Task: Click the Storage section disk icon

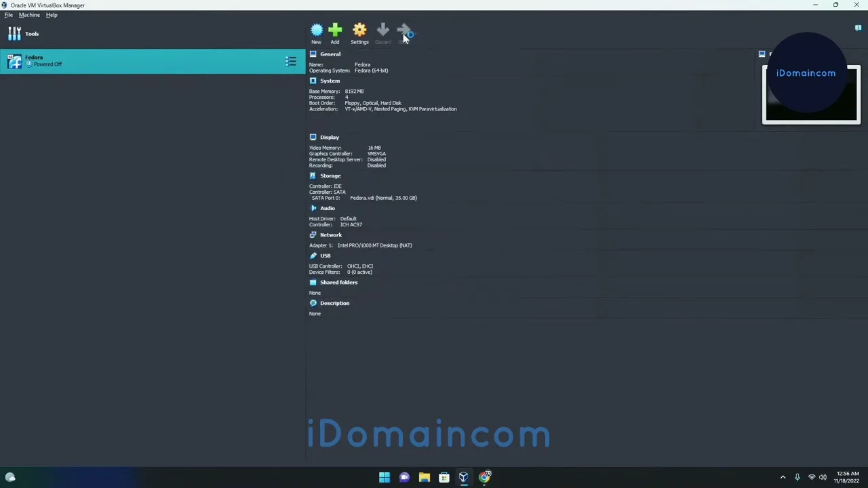Action: (313, 176)
